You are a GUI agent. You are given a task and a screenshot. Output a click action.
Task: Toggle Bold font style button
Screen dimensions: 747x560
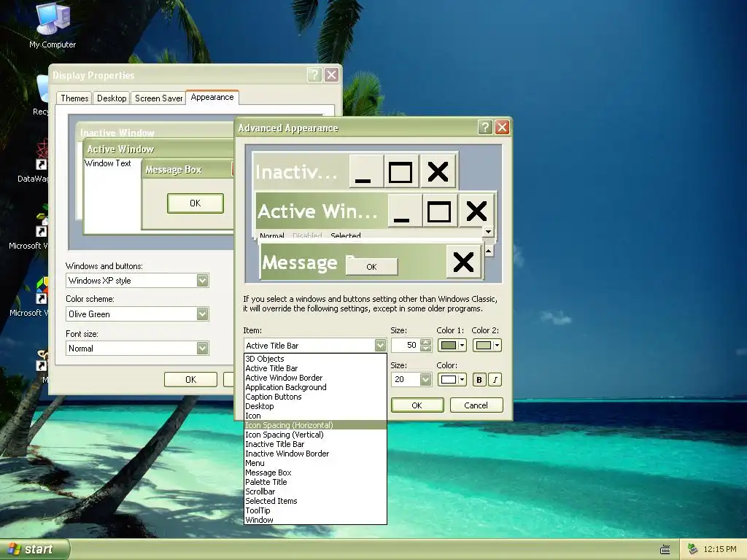479,379
